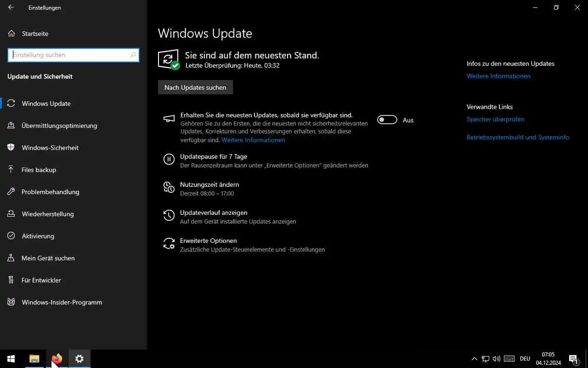Toggle receiving newest updates switch

[x=387, y=120]
